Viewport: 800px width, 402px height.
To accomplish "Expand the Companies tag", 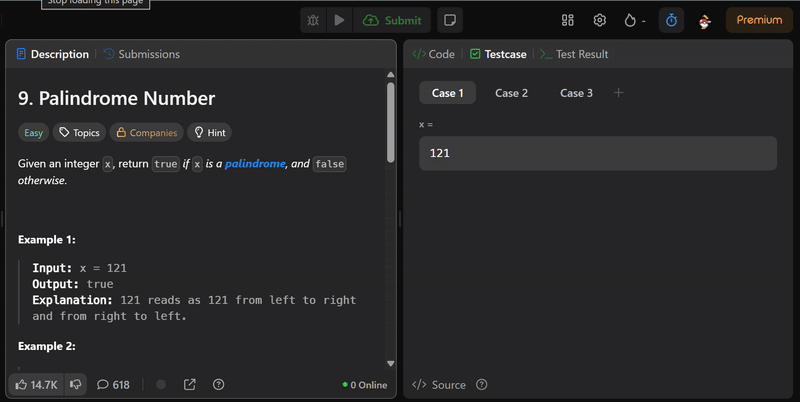I will click(x=146, y=132).
